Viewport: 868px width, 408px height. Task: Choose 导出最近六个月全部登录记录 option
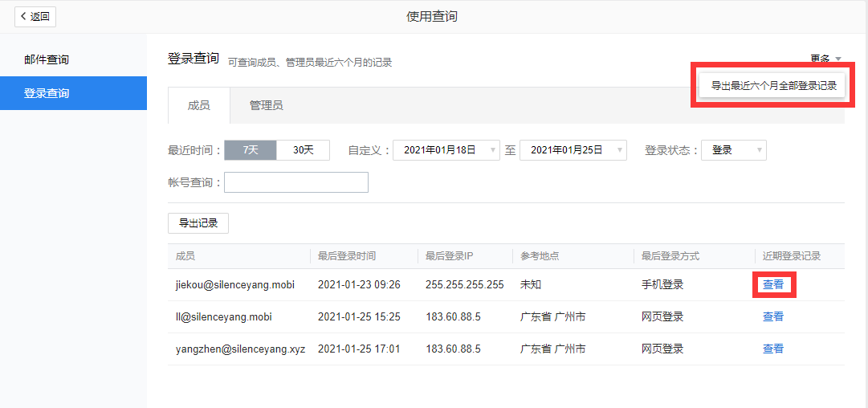pos(773,85)
